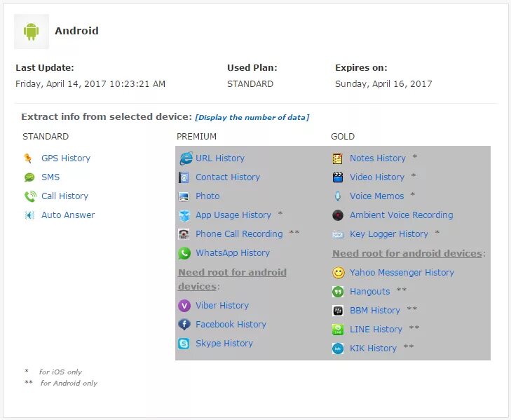Screen dimensions: 511x420
Task: Open the URL History link
Action: coord(220,158)
